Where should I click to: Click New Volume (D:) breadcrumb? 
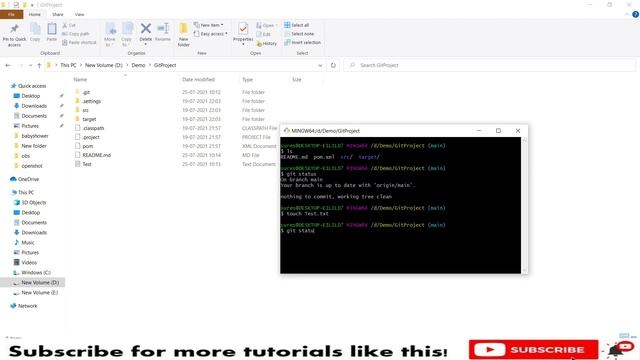coord(104,65)
